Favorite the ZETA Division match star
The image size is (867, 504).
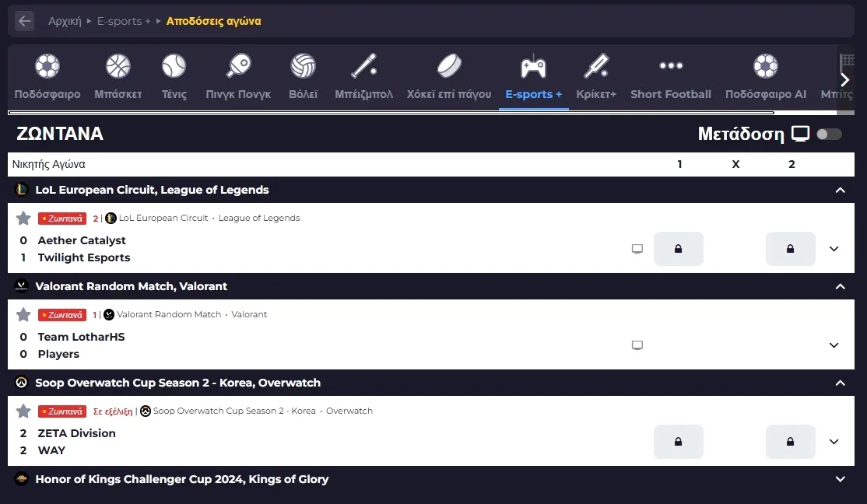point(23,411)
